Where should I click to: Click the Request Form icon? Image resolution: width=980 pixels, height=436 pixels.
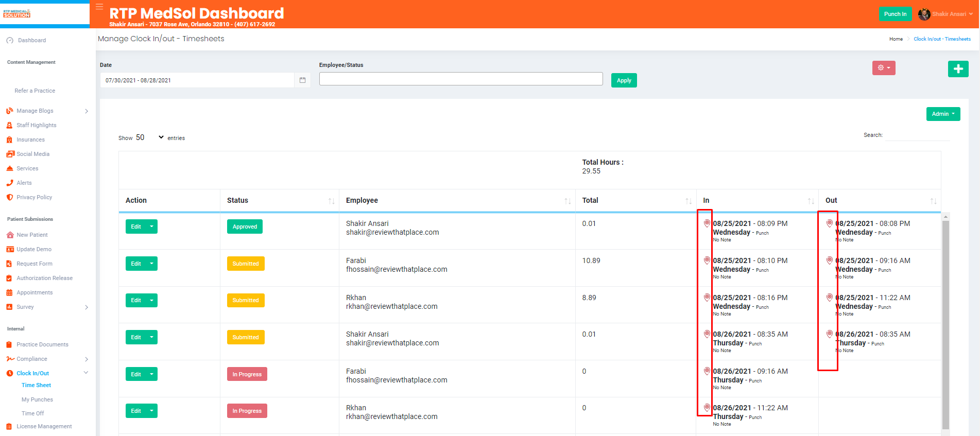9,264
